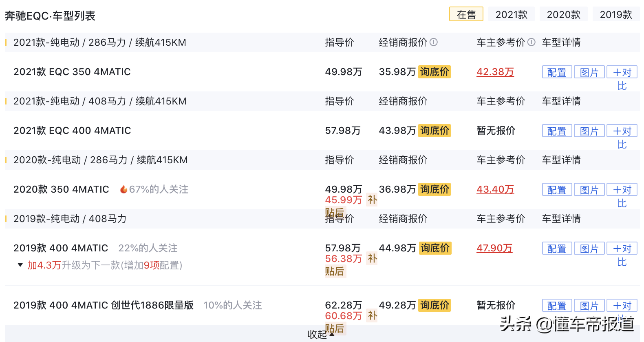This screenshot has width=644, height=342.
Task: Open model 2021款 EQC 400 4MATIC
Action: coord(72,131)
